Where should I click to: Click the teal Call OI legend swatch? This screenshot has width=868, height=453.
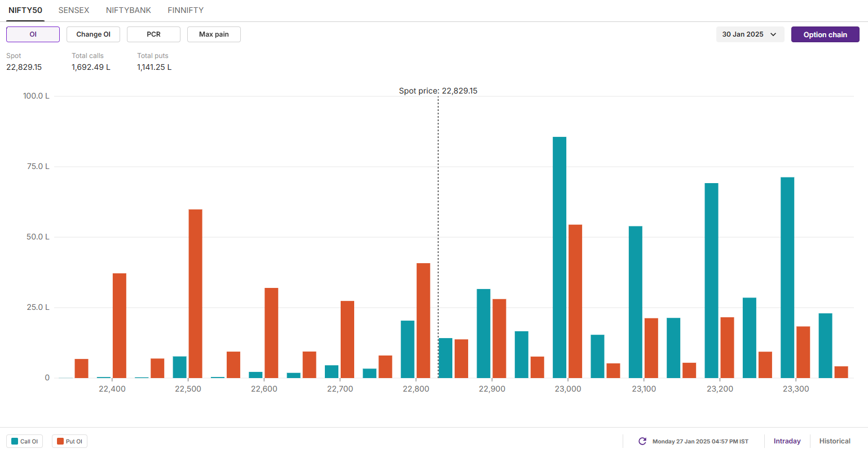point(15,441)
